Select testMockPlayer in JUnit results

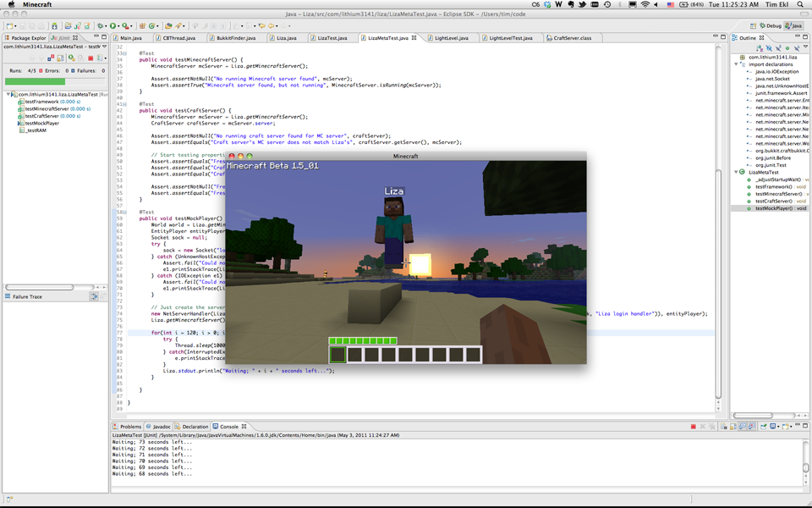click(x=41, y=124)
